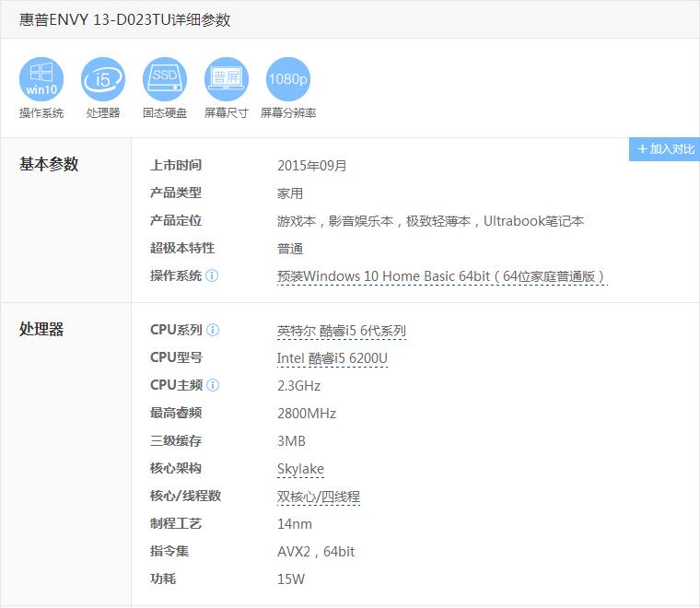Screen dimensions: 700x608
Task: Click the 14nm process value
Action: pos(295,524)
